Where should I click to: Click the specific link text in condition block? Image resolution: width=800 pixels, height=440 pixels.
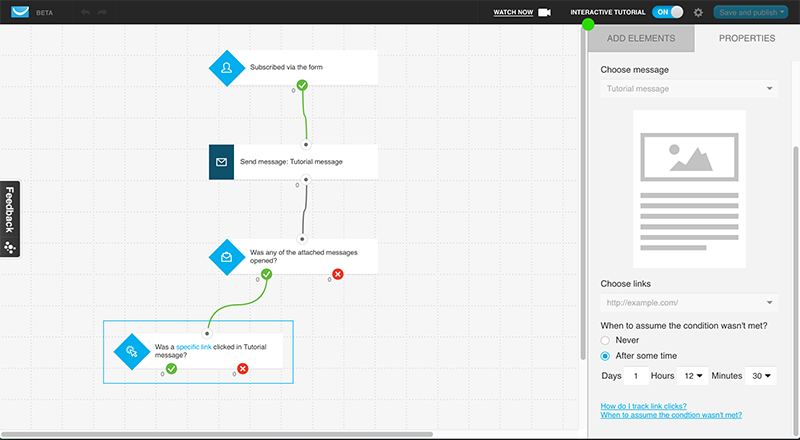point(194,347)
